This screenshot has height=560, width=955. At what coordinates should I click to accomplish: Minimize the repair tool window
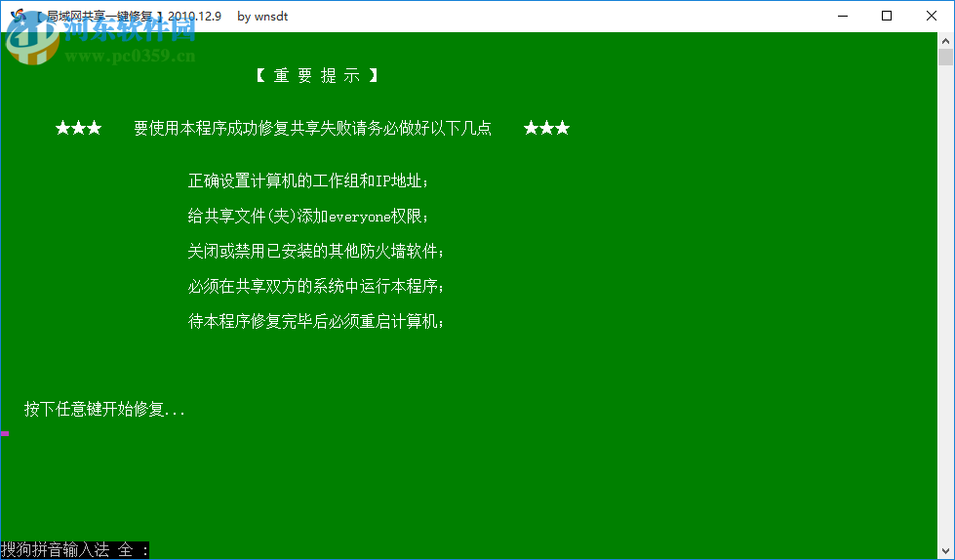tap(843, 16)
